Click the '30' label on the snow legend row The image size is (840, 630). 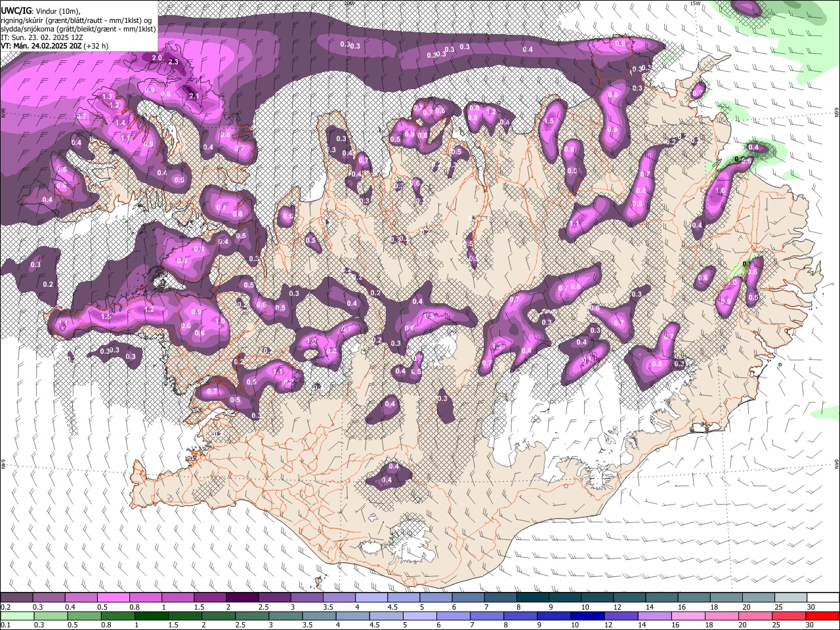click(x=810, y=607)
